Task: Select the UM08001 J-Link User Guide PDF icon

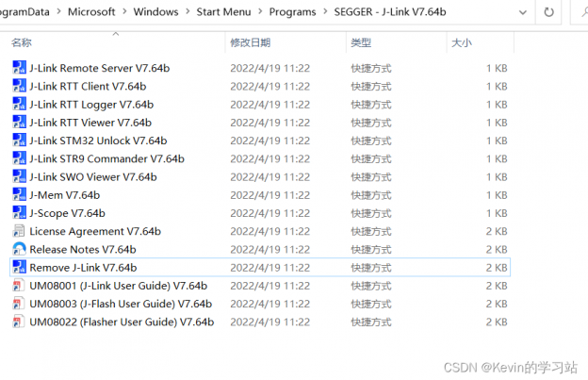Action: click(x=20, y=286)
